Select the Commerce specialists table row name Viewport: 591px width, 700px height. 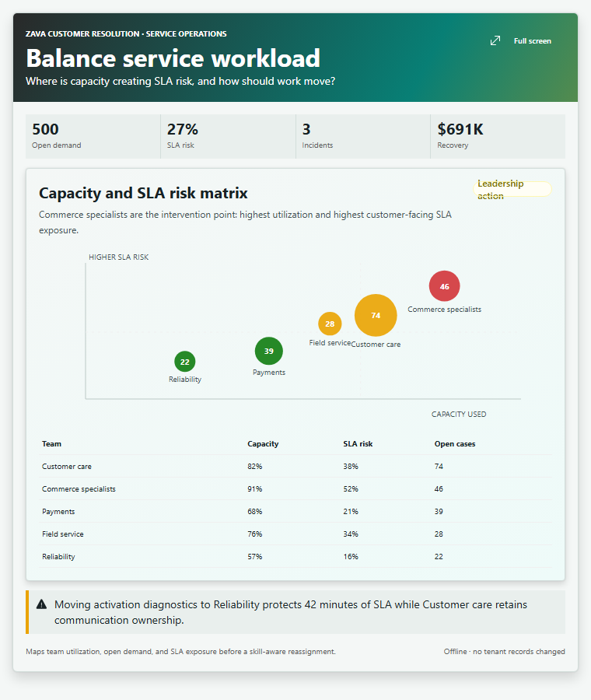click(x=79, y=489)
